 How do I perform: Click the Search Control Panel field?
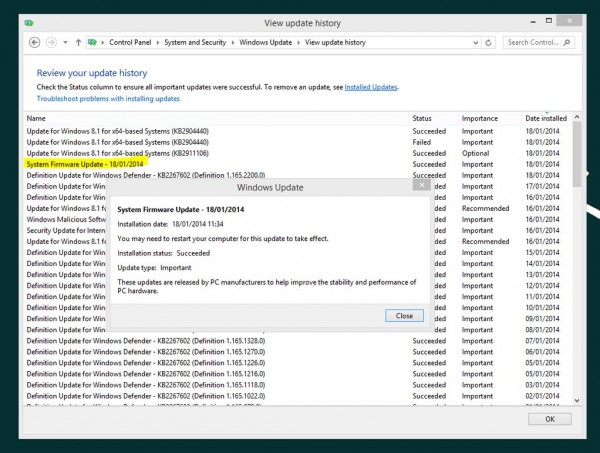(539, 42)
